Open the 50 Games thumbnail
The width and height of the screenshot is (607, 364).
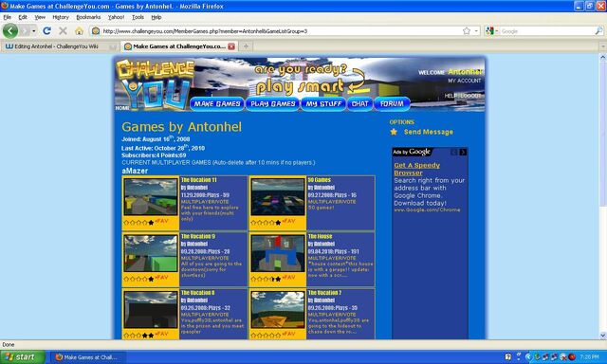278,197
